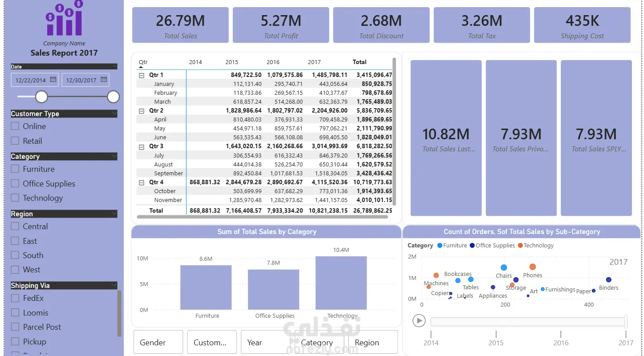Click the Year button
Image resolution: width=644 pixels, height=356 pixels.
pyautogui.click(x=265, y=342)
